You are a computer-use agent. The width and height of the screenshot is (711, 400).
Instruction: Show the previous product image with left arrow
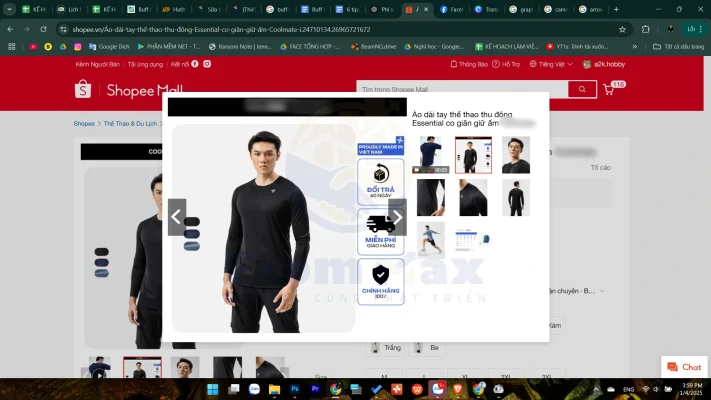[x=177, y=217]
